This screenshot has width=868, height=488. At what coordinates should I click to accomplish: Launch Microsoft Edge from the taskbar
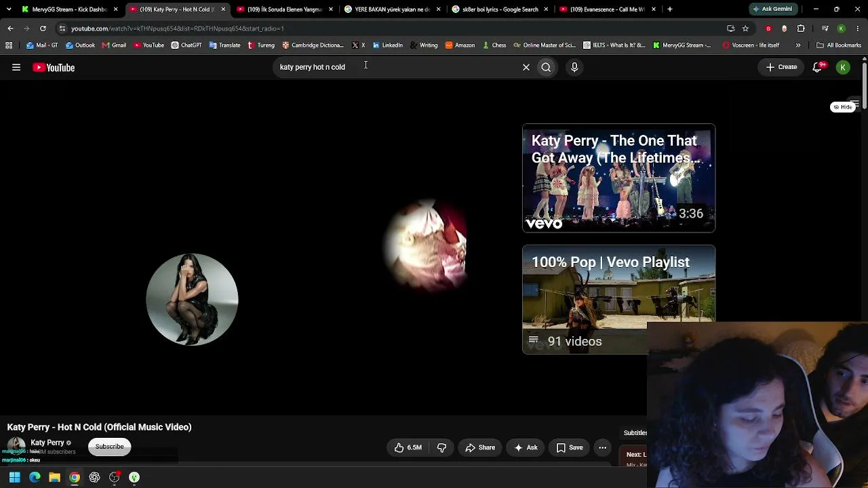35,477
